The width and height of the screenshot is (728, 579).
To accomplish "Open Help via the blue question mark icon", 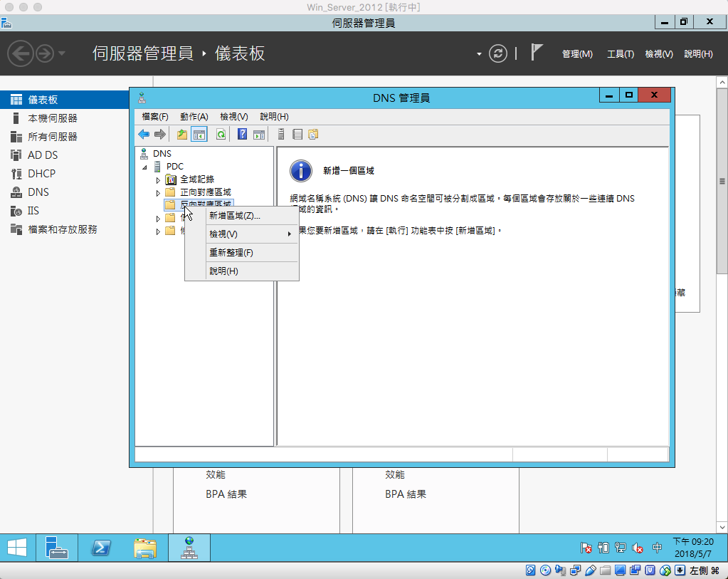I will coord(243,135).
